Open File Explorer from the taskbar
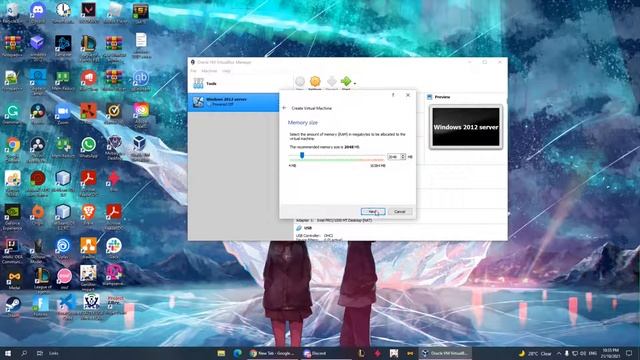Screen dimensions: 640x360 click(221, 353)
